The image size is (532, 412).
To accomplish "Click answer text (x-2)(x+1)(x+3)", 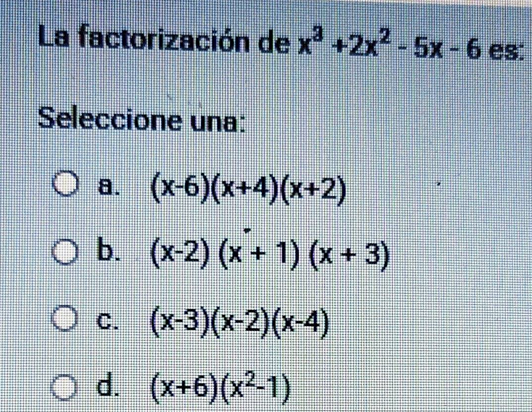I will (x=268, y=256).
